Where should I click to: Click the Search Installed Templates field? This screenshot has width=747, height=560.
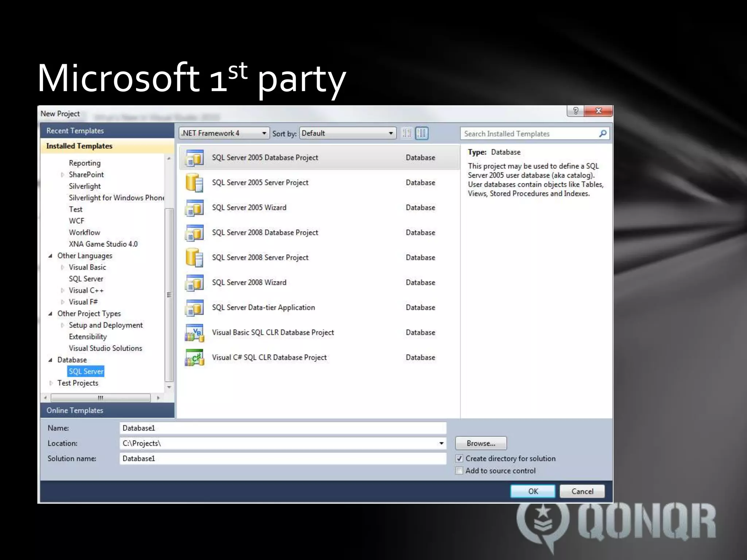pos(530,134)
